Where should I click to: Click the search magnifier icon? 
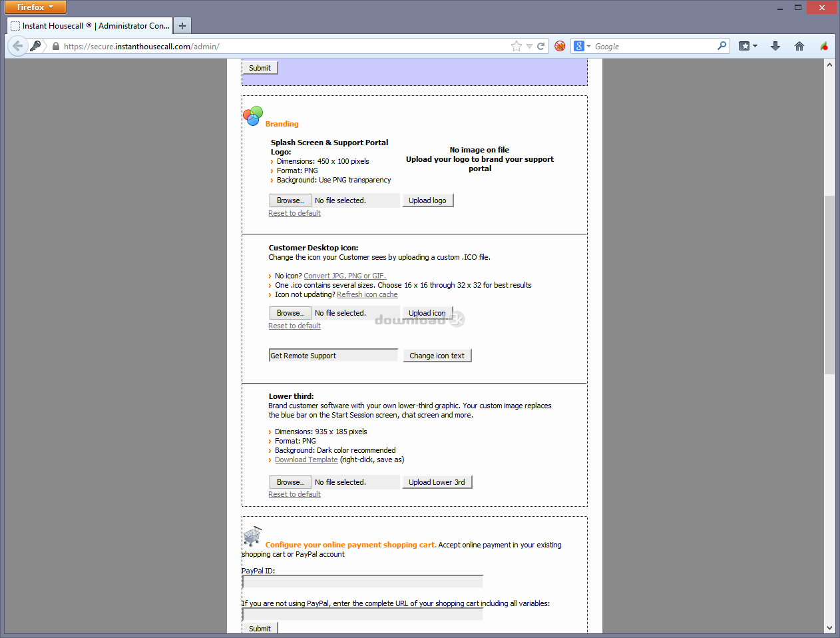tap(722, 46)
